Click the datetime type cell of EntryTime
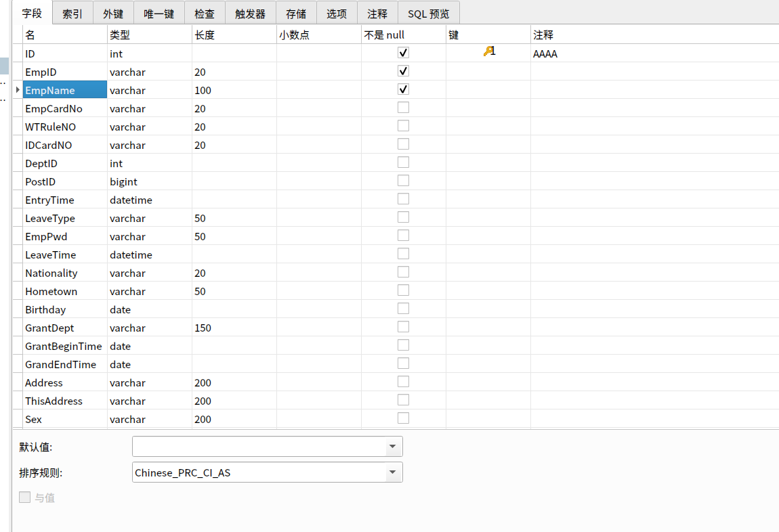The height and width of the screenshot is (532, 779). (150, 200)
